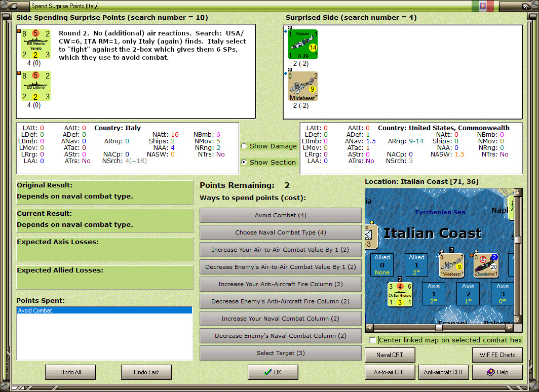This screenshot has width=539, height=392.
Task: Click the Undo All button
Action: pos(70,372)
